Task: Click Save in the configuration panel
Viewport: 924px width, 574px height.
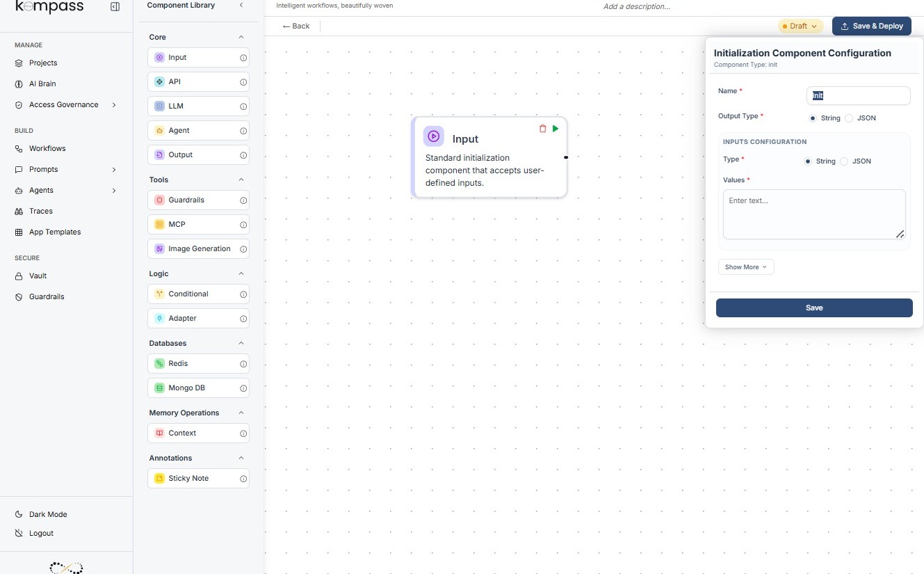Action: [814, 308]
